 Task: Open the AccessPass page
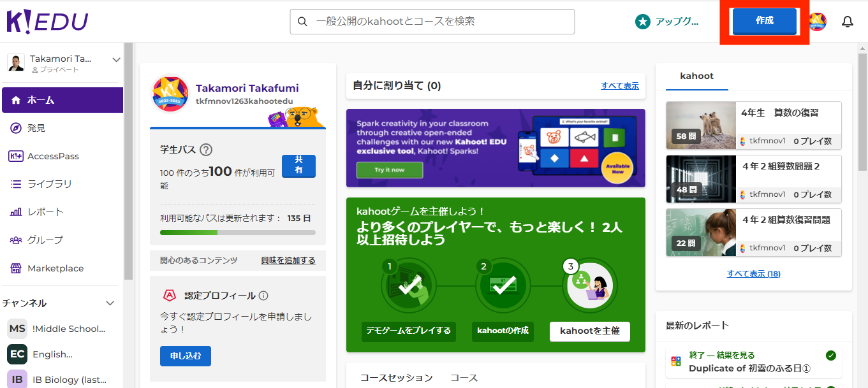(48, 156)
